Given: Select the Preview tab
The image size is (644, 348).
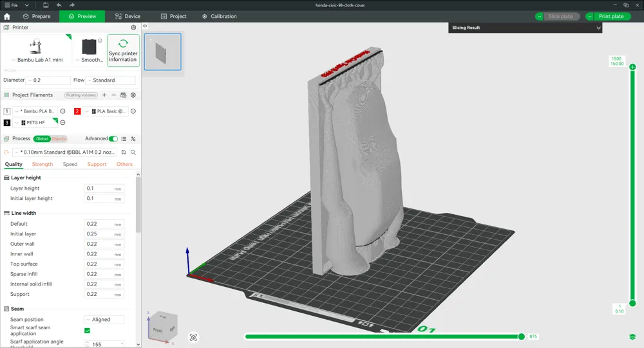Looking at the screenshot, I should pyautogui.click(x=82, y=17).
